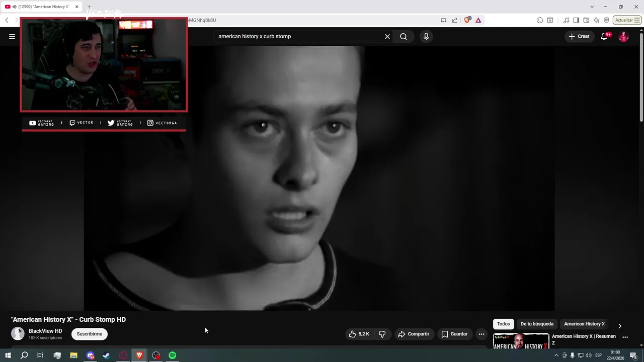This screenshot has height=362, width=644.
Task: Open Steam from the taskbar
Action: pos(107,355)
